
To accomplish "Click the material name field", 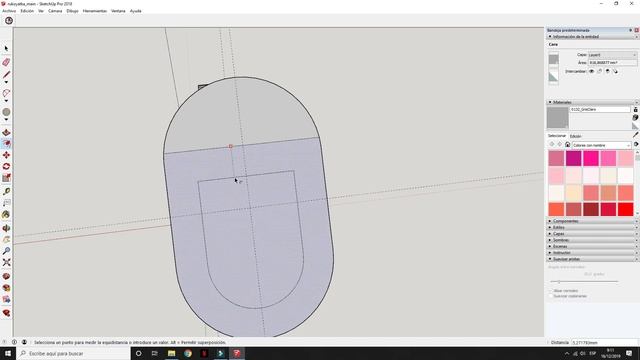I will tap(600, 109).
